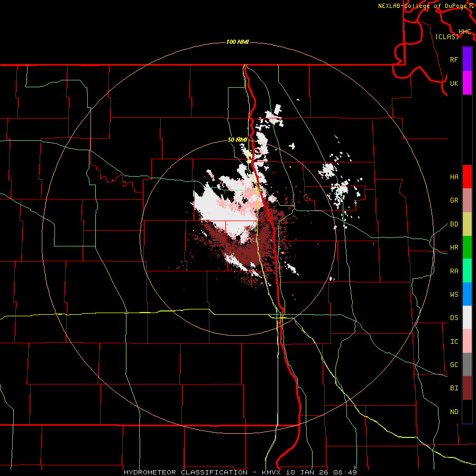
Task: Click the RF purple legend swatch
Action: coord(467,59)
